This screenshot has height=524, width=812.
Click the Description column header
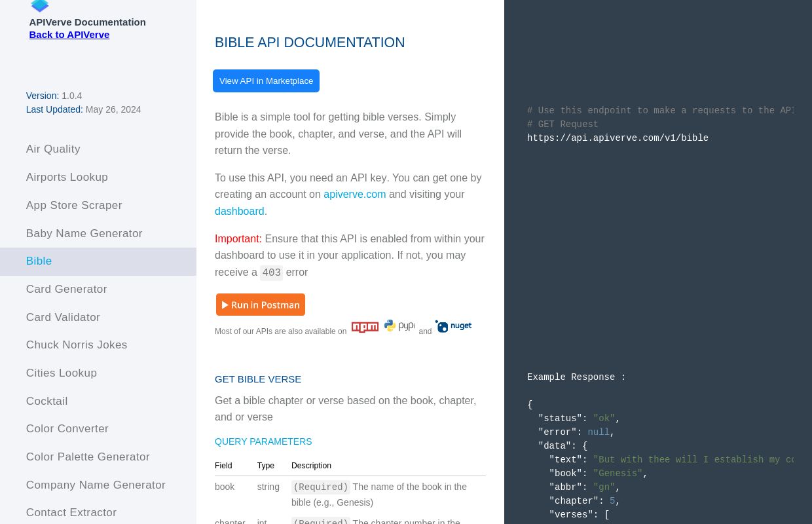pyautogui.click(x=311, y=466)
